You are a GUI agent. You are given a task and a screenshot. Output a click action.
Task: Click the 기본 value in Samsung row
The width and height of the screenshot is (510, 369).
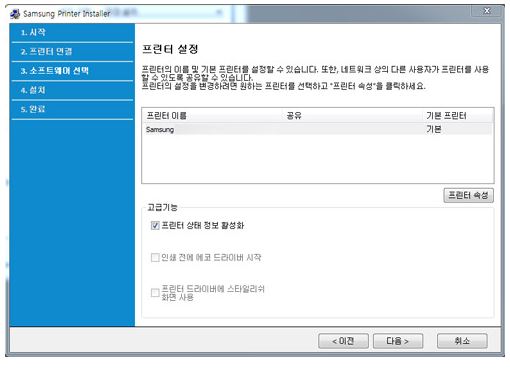tap(433, 129)
